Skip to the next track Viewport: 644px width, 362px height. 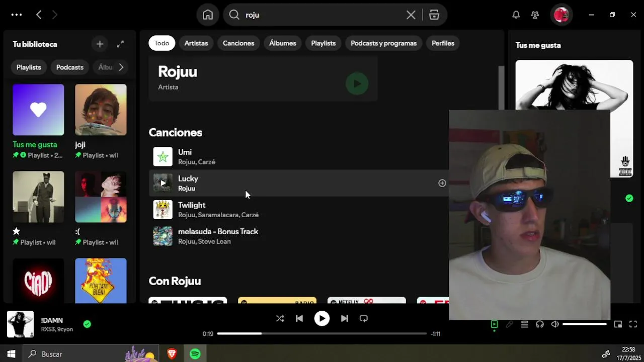pos(345,318)
